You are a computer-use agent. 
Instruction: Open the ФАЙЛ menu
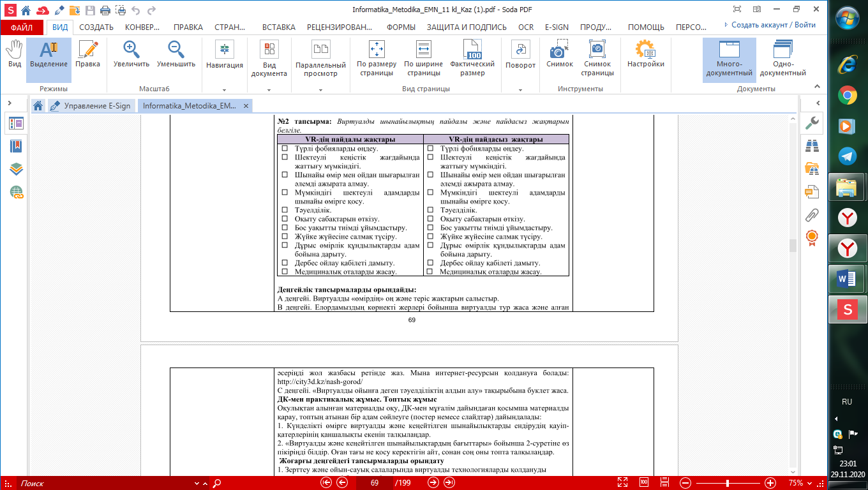[x=22, y=27]
